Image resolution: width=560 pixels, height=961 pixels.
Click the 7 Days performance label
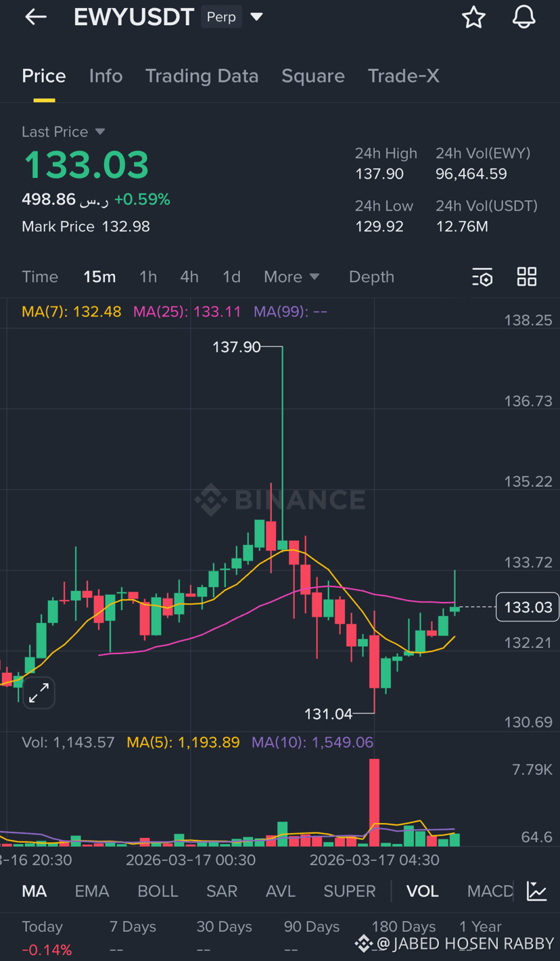point(133,927)
